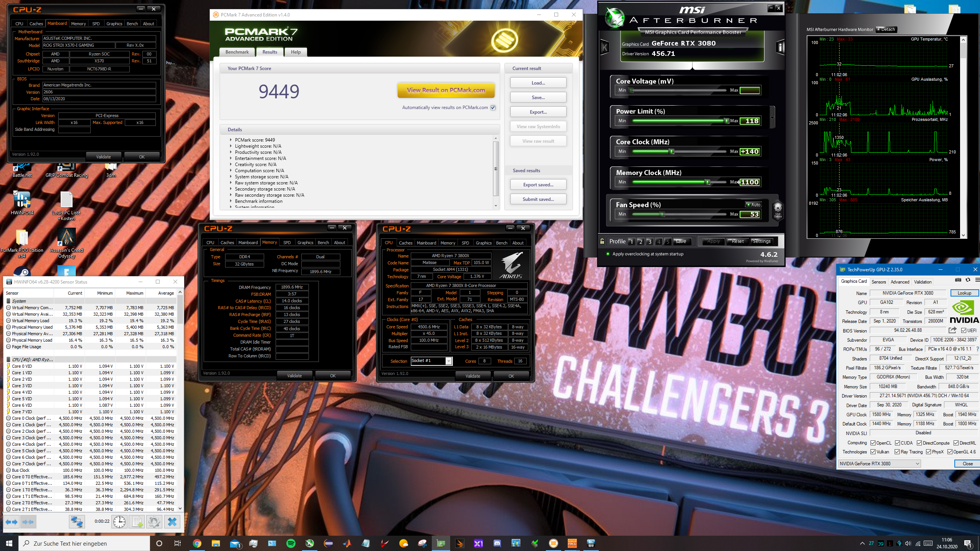Click Afterburner User Define fan gear
Viewport: 980px width, 551px height.
point(778,210)
